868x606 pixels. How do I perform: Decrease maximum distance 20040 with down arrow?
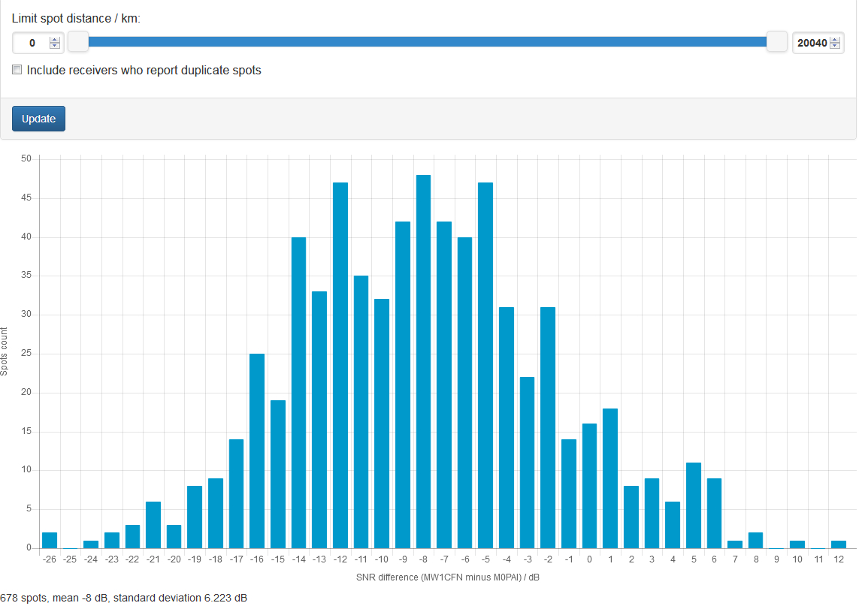835,46
